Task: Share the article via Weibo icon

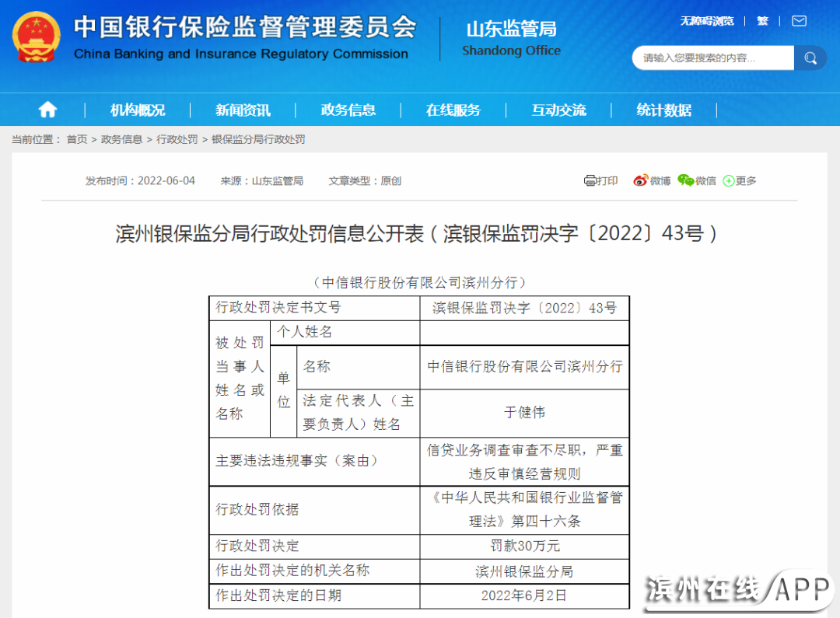Action: point(640,180)
